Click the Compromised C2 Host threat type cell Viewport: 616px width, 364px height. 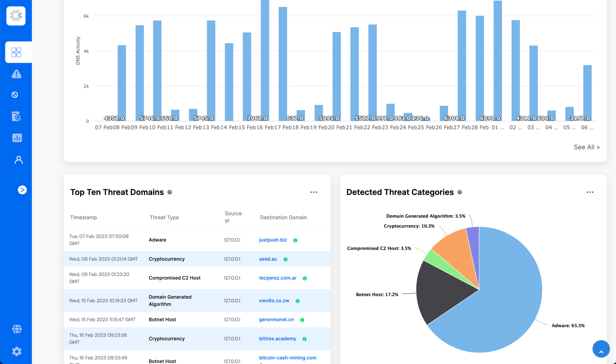[175, 278]
